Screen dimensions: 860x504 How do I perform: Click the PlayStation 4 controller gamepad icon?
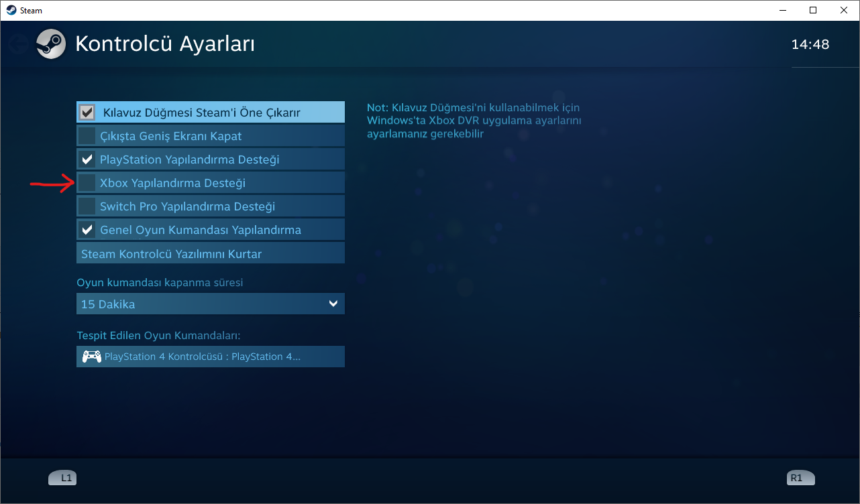[91, 357]
